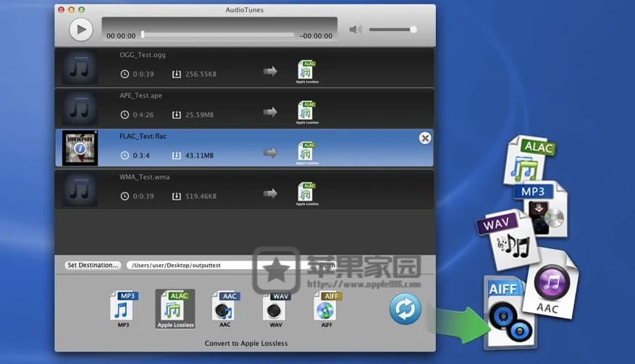Click the music note thumbnail for APE_Test.ape
635x364 pixels.
[80, 108]
